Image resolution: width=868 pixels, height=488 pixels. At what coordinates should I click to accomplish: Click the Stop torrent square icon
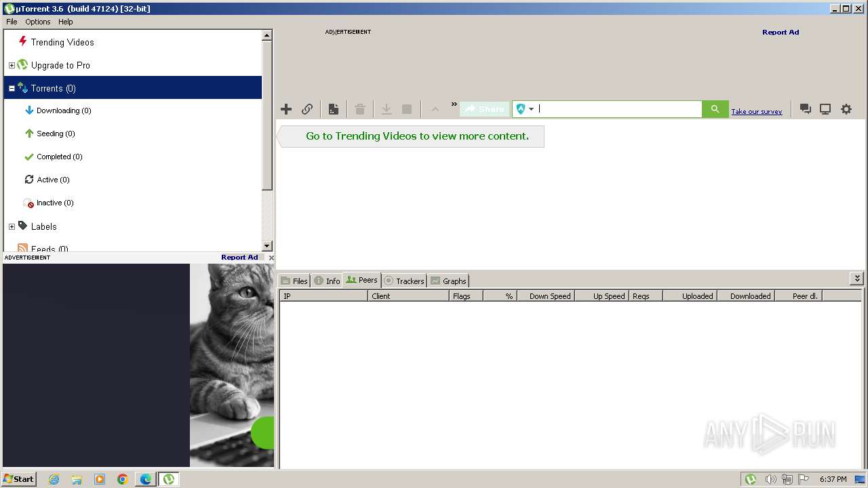pos(407,109)
